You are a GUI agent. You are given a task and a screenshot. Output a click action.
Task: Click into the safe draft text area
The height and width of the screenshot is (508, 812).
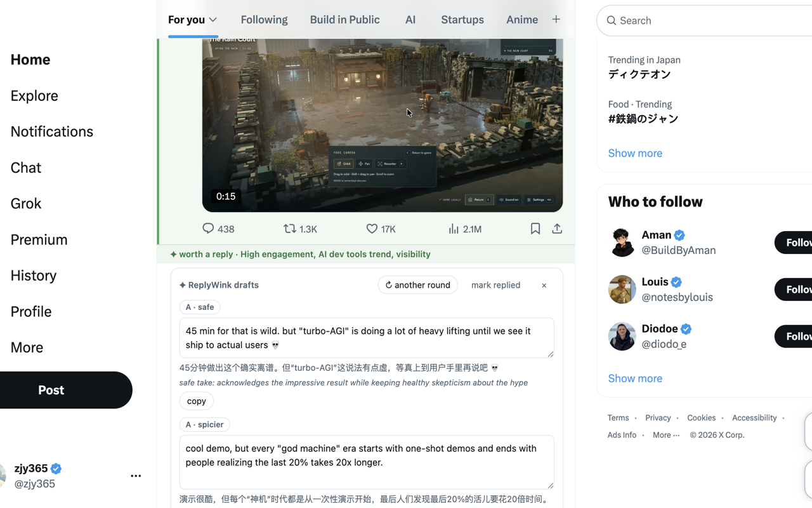[x=367, y=338]
